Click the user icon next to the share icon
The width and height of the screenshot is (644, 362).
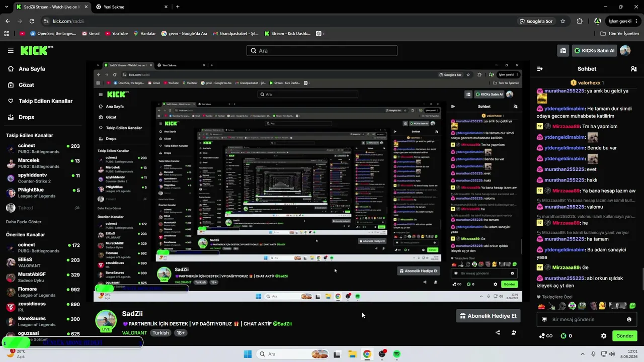pyautogui.click(x=514, y=332)
